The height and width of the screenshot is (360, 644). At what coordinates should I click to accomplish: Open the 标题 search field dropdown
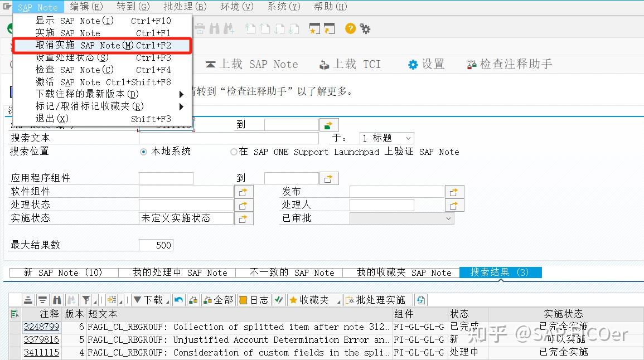click(407, 138)
